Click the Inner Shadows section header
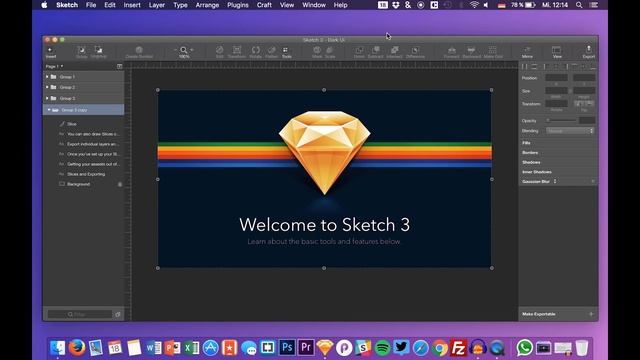Viewport: 640px width, 360px height. point(537,172)
